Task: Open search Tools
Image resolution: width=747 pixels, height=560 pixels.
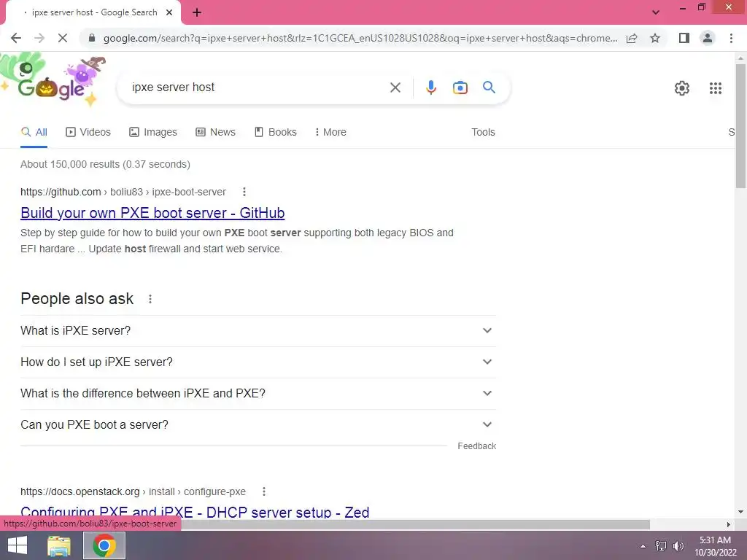Action: 483,133
